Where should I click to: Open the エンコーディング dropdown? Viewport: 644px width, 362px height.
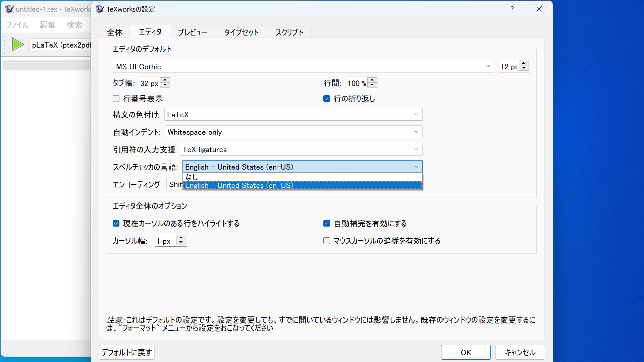[x=174, y=184]
